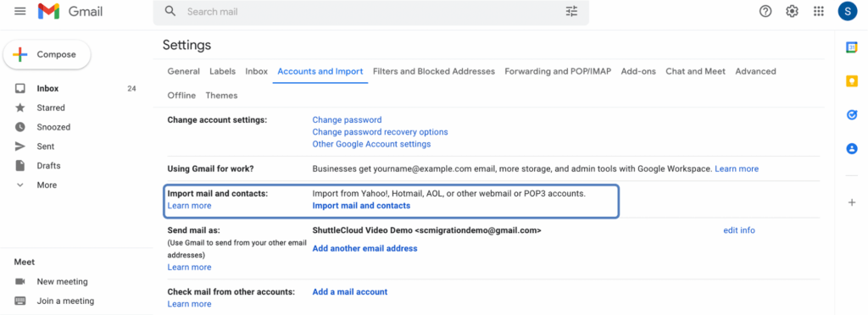Screen dimensions: 868x315
Task: Open Google Calendar side panel icon
Action: 852,47
